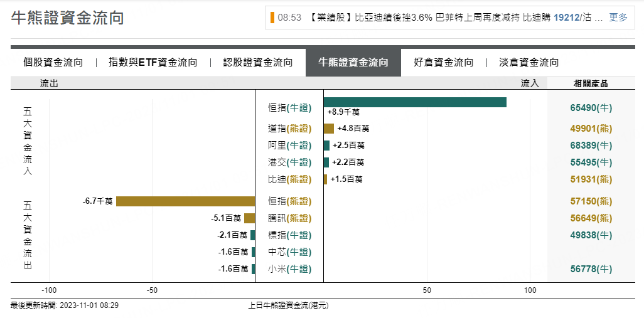Click the active 牛熊證資金流向 tab
644x318 pixels.
click(x=353, y=62)
